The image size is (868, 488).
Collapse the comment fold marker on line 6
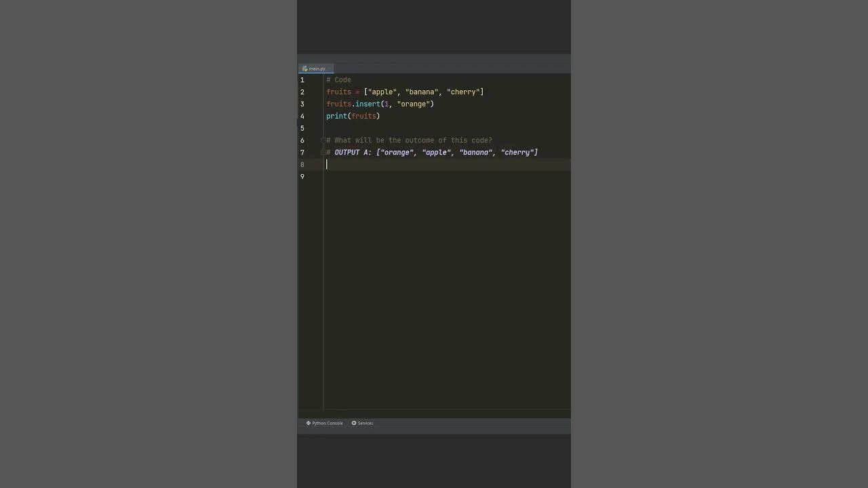pos(323,140)
